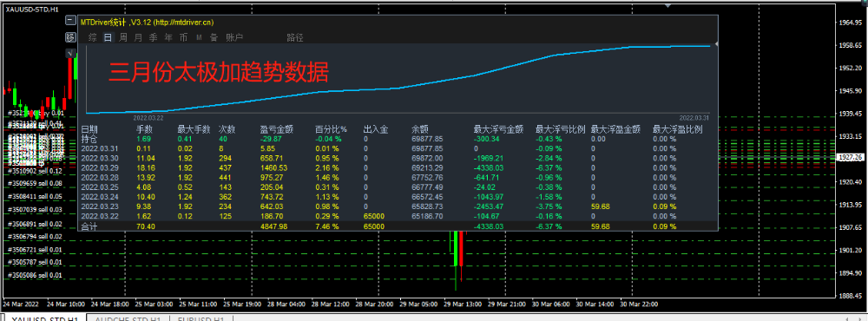Select the 2022.03.28 row
The image size is (868, 321).
tap(398, 177)
